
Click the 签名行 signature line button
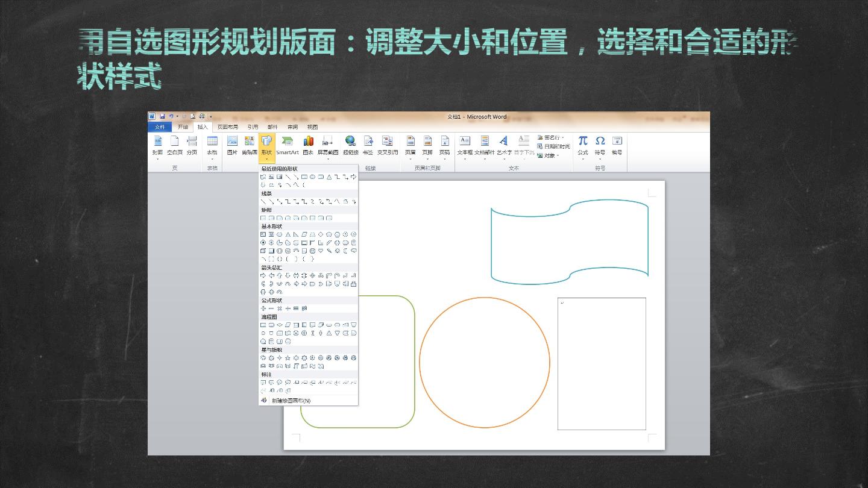550,138
